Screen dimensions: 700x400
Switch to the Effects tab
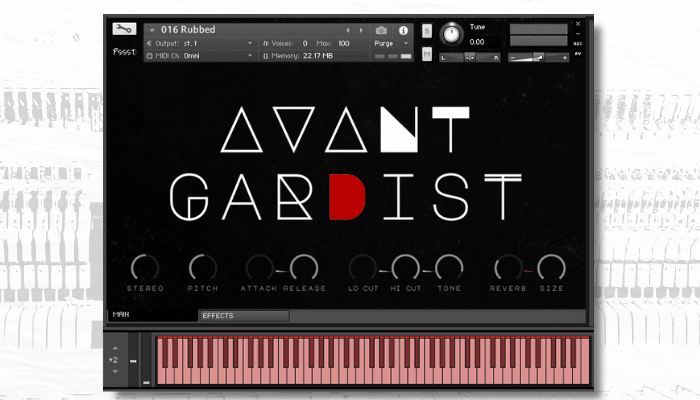pos(243,316)
